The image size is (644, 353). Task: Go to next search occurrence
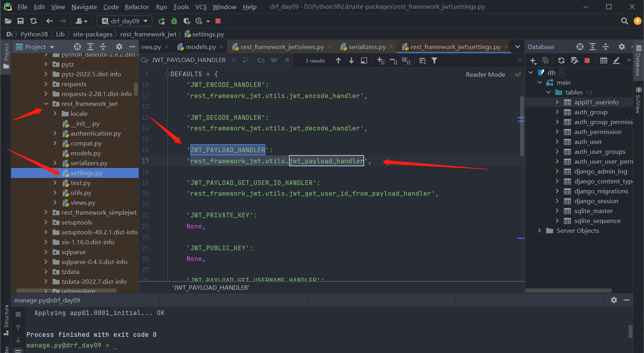pos(351,60)
